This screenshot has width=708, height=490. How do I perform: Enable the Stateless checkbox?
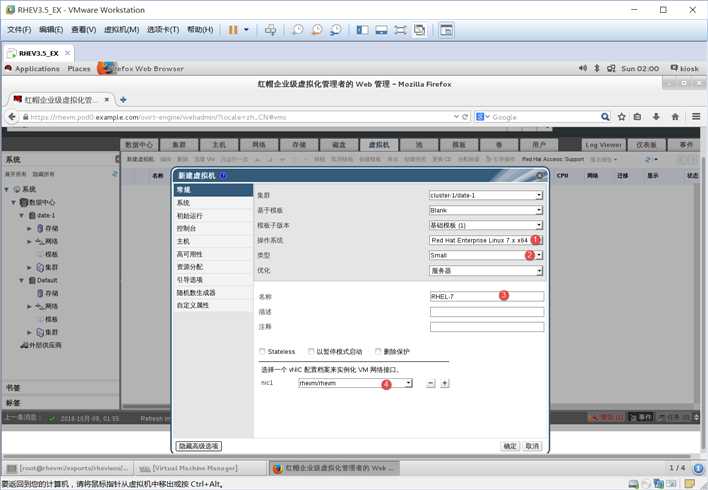coord(262,351)
